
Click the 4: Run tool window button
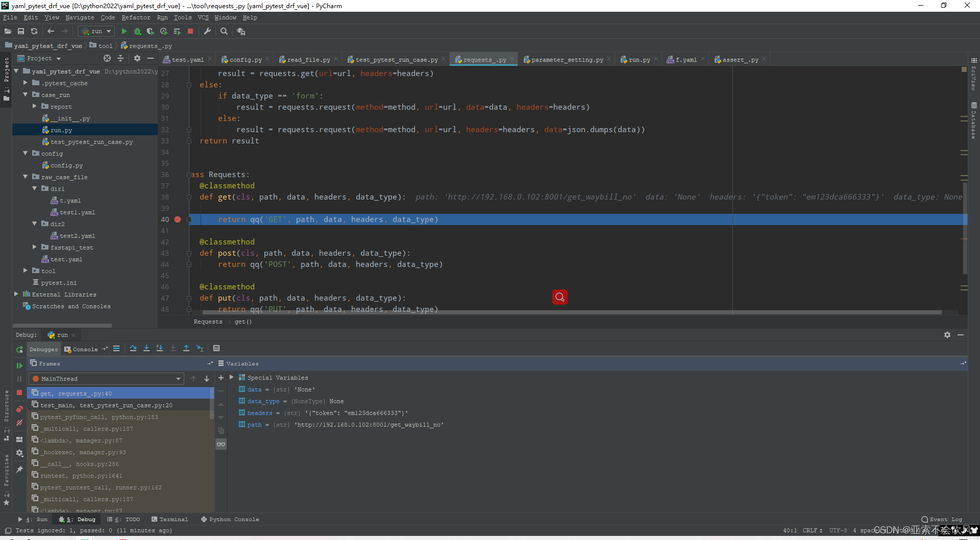pyautogui.click(x=33, y=519)
